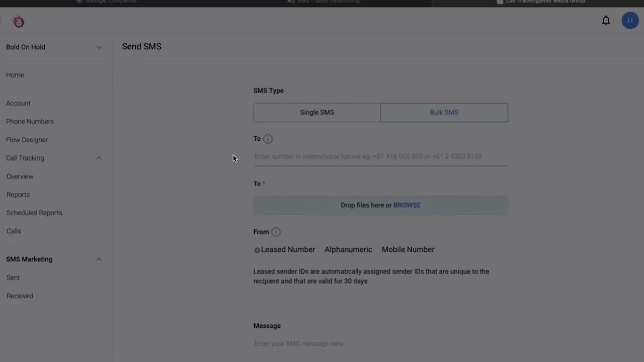Open Sent SMS messages

(13, 278)
